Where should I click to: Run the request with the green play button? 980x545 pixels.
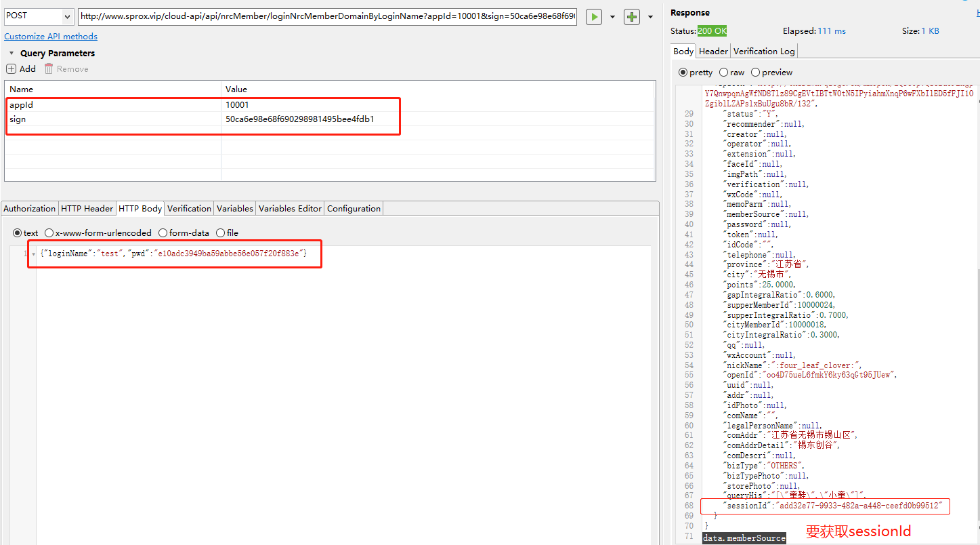pyautogui.click(x=594, y=17)
